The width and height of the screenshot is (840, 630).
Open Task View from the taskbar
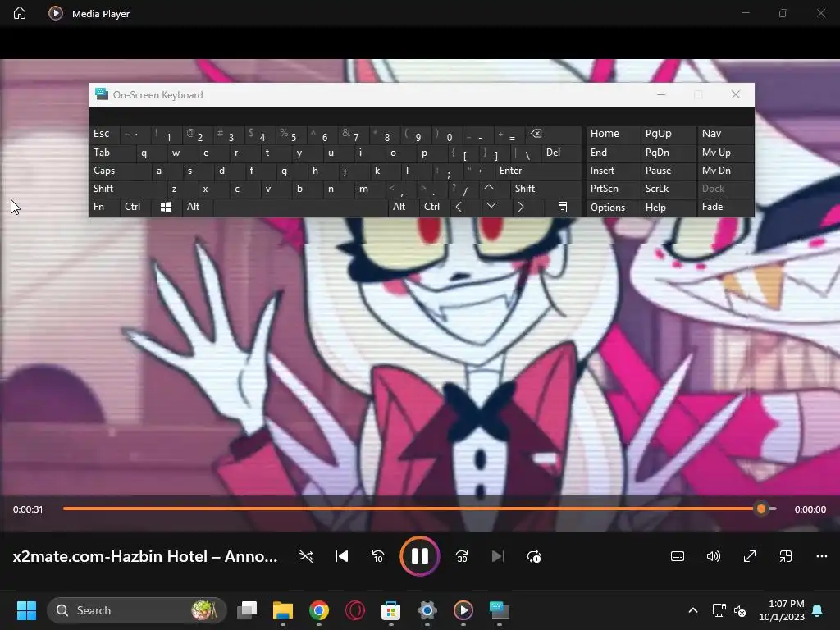pos(247,610)
